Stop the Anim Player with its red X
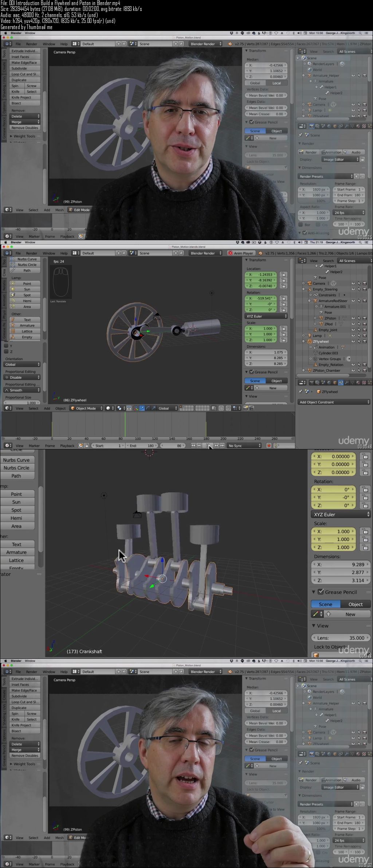This screenshot has height=868, width=373. click(230, 253)
